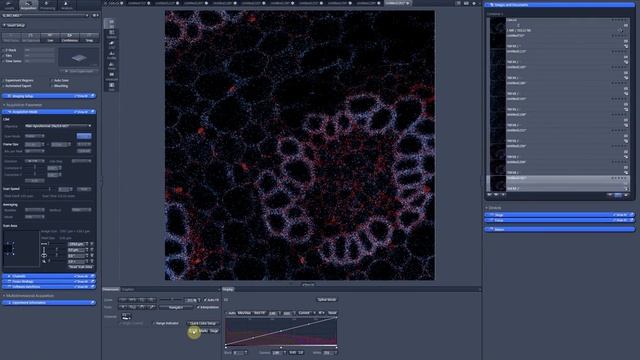Click the Reset Scan Area button
The image size is (640, 360).
(80, 267)
